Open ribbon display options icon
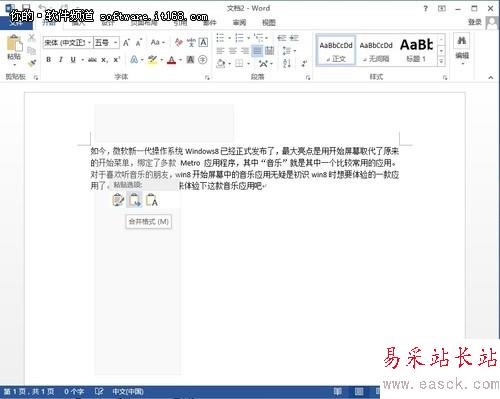Screen dimensions: 500x399 pyautogui.click(x=442, y=9)
